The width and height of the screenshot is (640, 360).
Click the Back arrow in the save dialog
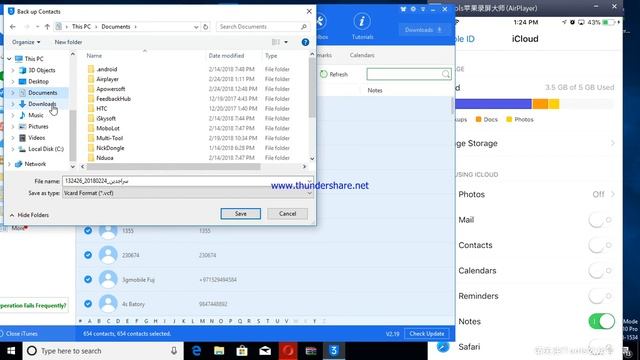pos(13,27)
